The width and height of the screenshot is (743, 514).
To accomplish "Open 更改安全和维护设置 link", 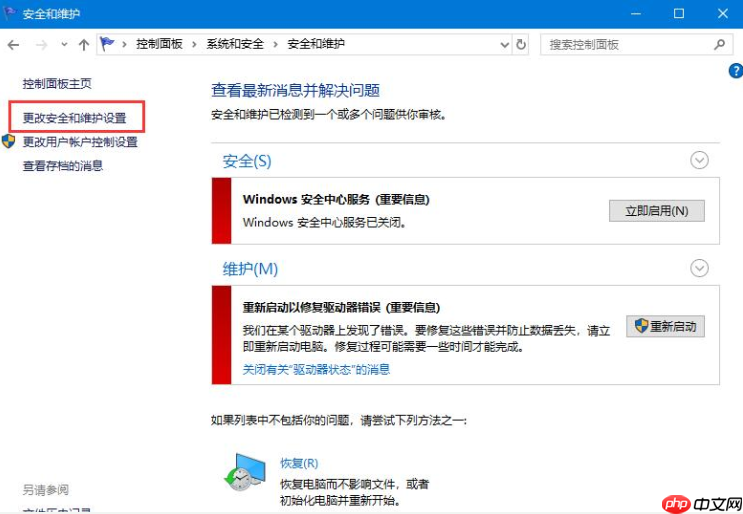I will click(x=75, y=117).
